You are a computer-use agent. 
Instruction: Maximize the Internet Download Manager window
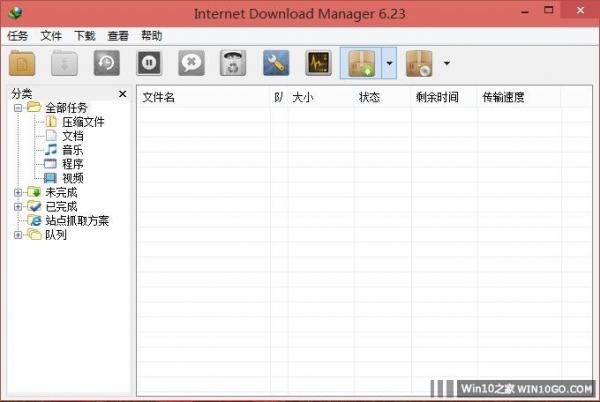[549, 10]
